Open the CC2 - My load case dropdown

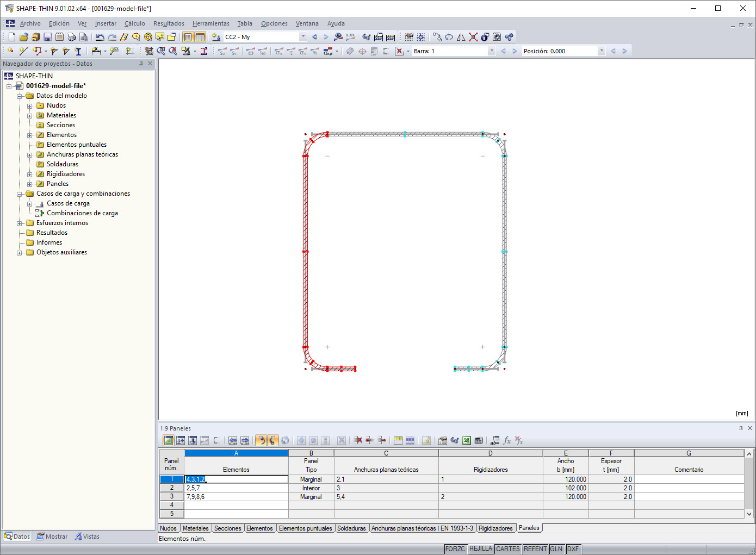303,37
